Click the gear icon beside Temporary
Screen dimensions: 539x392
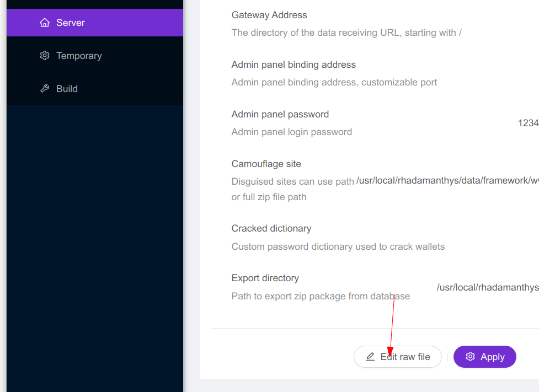click(45, 56)
